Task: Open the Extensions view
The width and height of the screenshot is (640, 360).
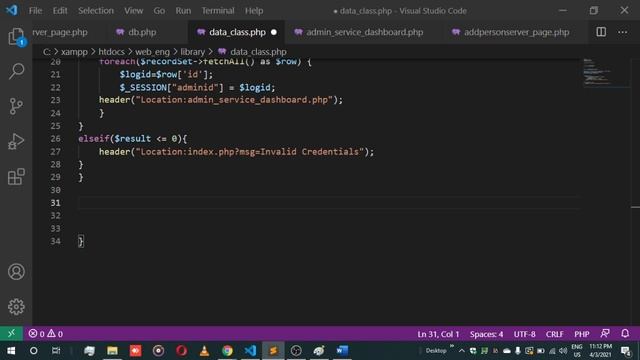Action: (16, 177)
